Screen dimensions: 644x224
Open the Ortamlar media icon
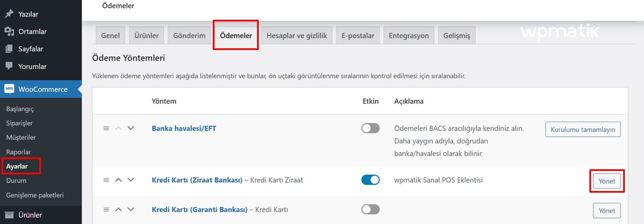pyautogui.click(x=9, y=31)
